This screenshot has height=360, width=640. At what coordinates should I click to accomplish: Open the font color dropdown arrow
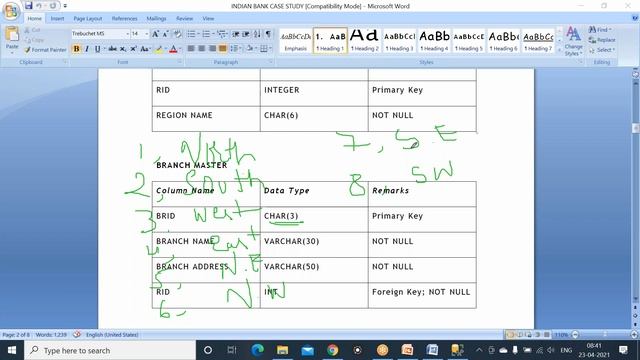[x=180, y=49]
